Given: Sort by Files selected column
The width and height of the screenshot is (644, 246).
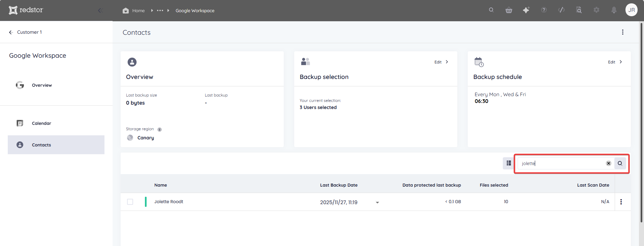Looking at the screenshot, I should pyautogui.click(x=494, y=185).
